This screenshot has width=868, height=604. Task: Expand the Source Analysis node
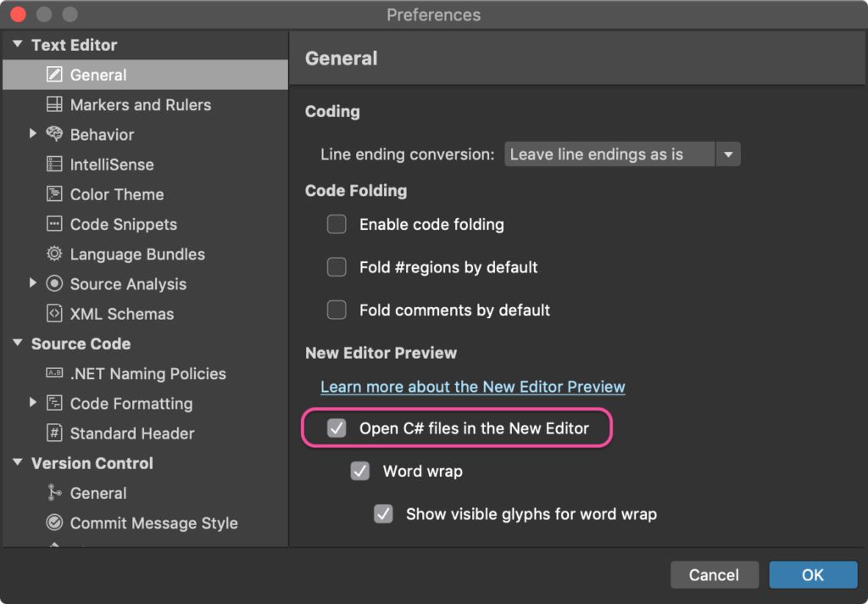point(33,283)
